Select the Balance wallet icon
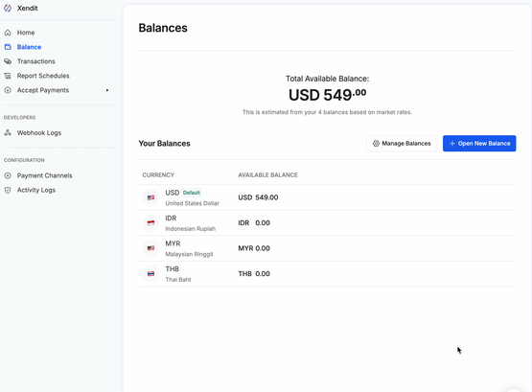 coord(8,47)
